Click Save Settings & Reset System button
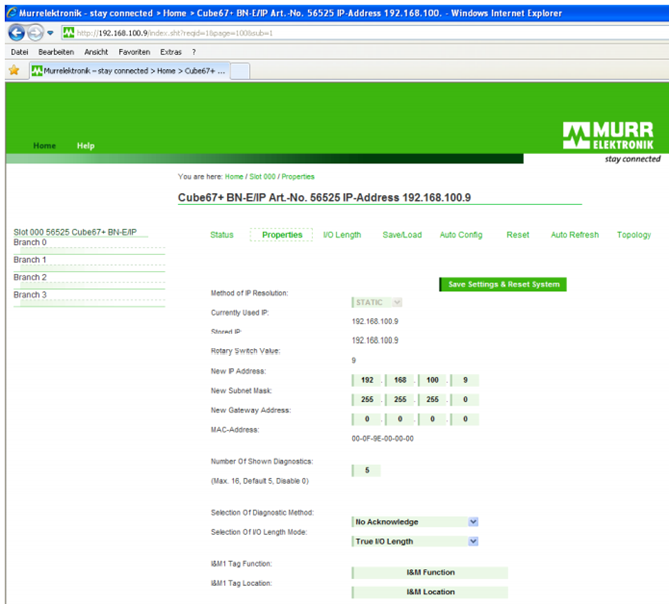Screen dimensions: 669x604 tap(503, 285)
